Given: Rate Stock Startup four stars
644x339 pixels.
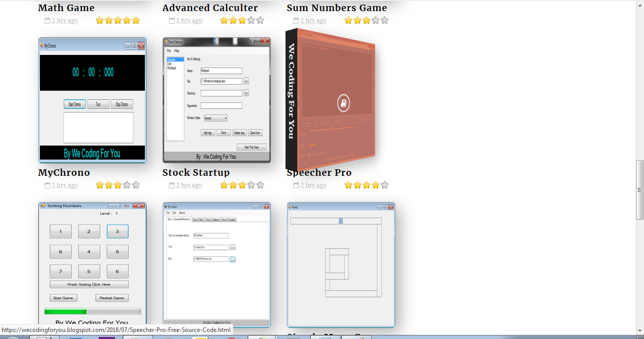Looking at the screenshot, I should (251, 185).
